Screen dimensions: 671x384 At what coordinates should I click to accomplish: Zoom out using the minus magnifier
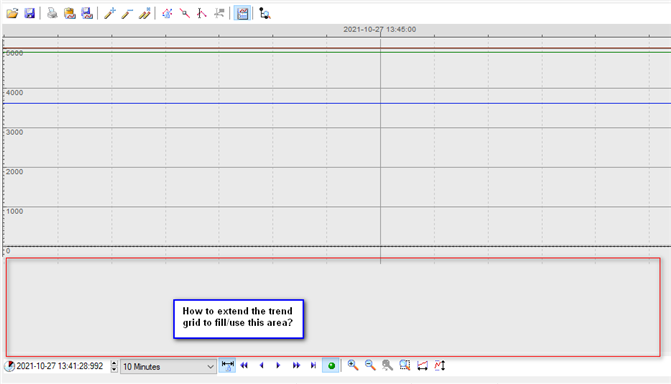pyautogui.click(x=370, y=365)
